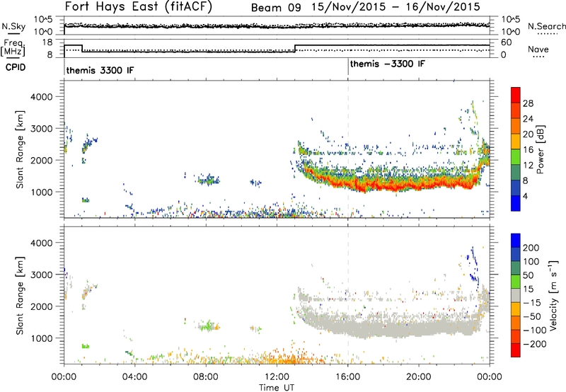Click the '04:00' time axis tick
Image resolution: width=566 pixels, height=392 pixels.
coord(135,377)
